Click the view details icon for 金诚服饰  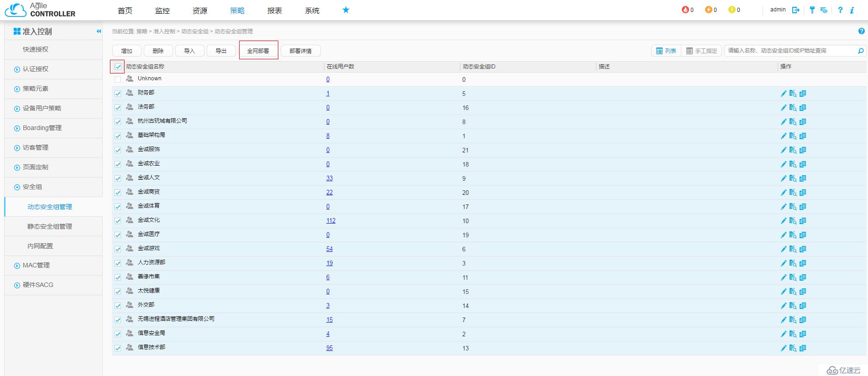(x=793, y=150)
